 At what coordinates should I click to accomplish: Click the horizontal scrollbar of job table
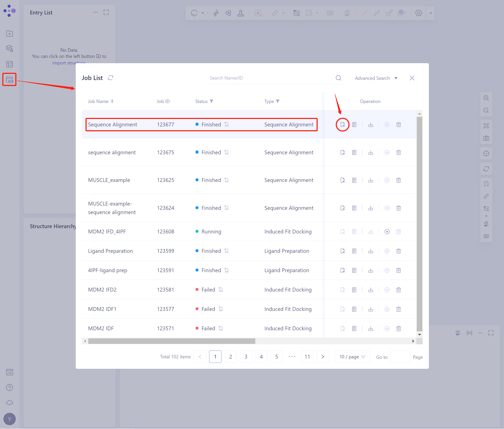point(171,341)
